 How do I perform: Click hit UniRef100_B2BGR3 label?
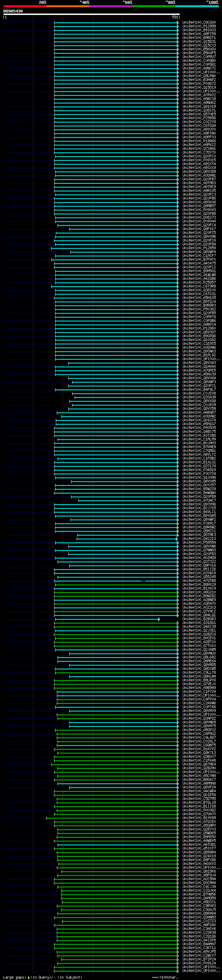pos(199,619)
